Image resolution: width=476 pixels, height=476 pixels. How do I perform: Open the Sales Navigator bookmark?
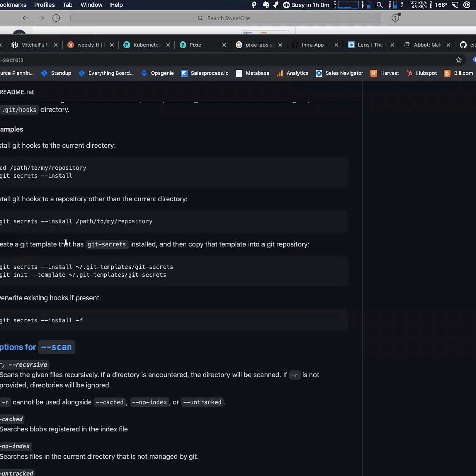tap(339, 73)
